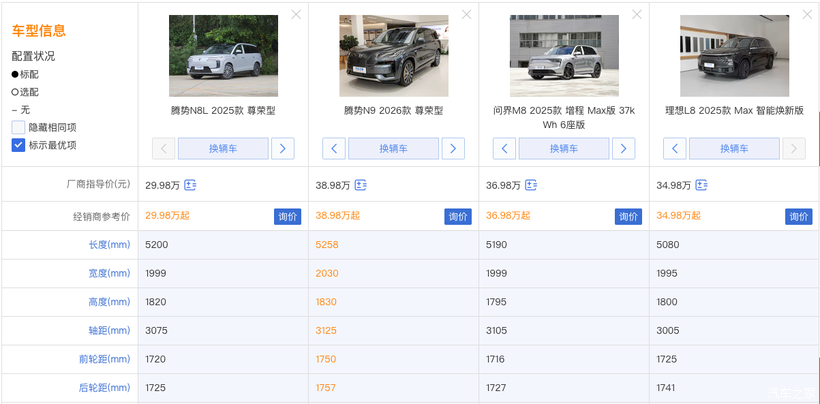Viewport: 820px width, 404px height.
Task: Click 经销商参考价 row label
Action: [101, 216]
